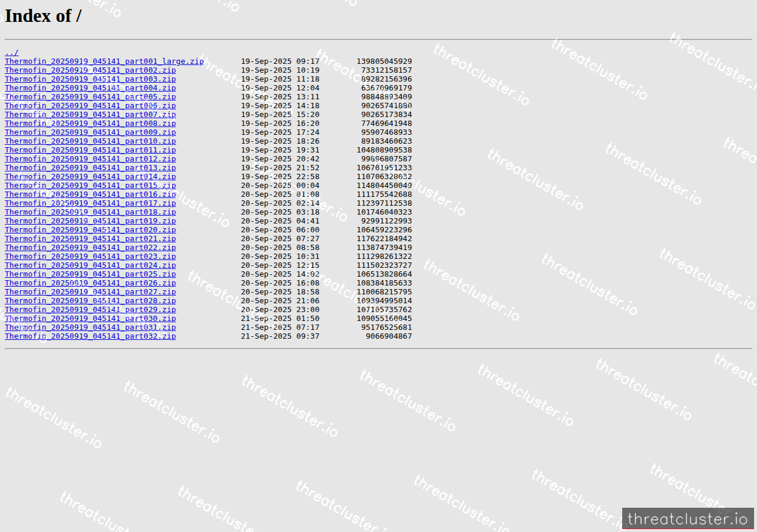This screenshot has height=532, width=757.
Task: Open the part008.zip link
Action: [90, 124]
